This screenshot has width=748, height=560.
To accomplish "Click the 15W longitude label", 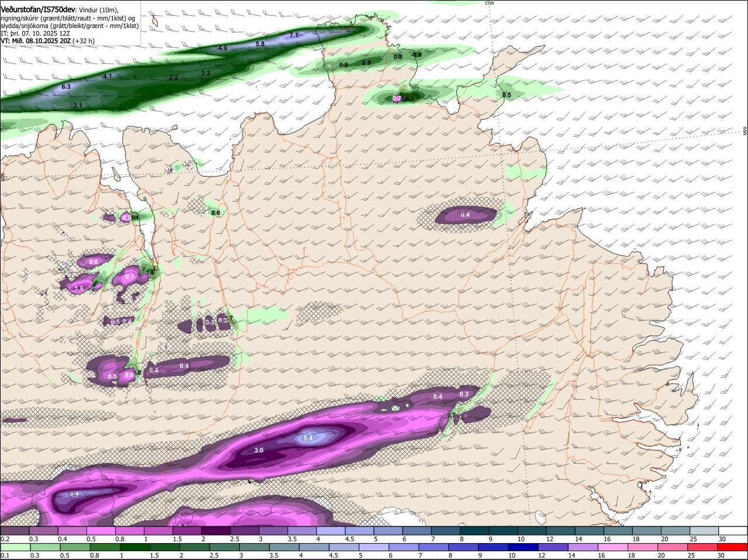I will coord(489,3).
